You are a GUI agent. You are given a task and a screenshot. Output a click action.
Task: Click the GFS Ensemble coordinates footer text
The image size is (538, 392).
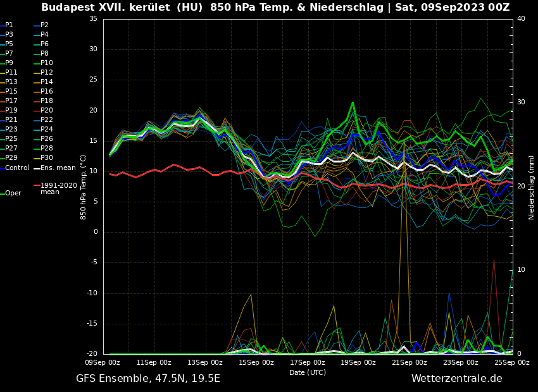[148, 378]
